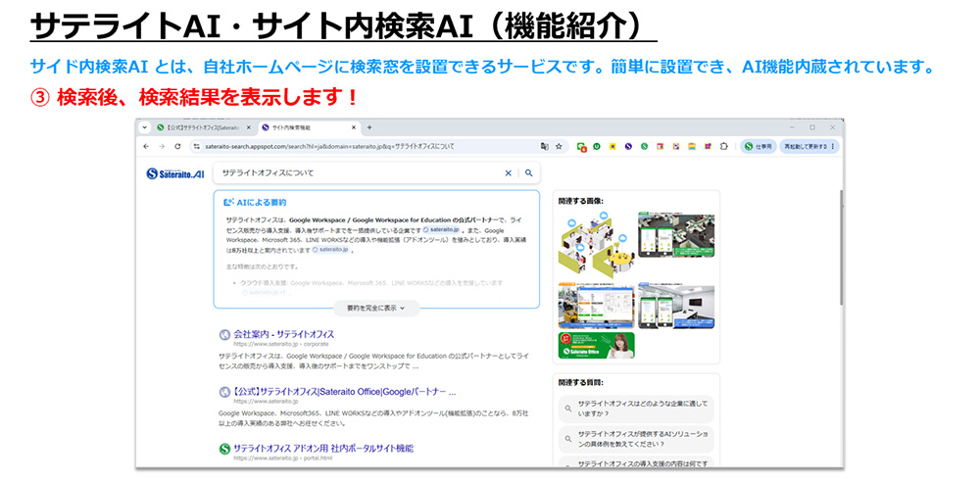Close the サイト内検索機能 tab

click(x=353, y=127)
